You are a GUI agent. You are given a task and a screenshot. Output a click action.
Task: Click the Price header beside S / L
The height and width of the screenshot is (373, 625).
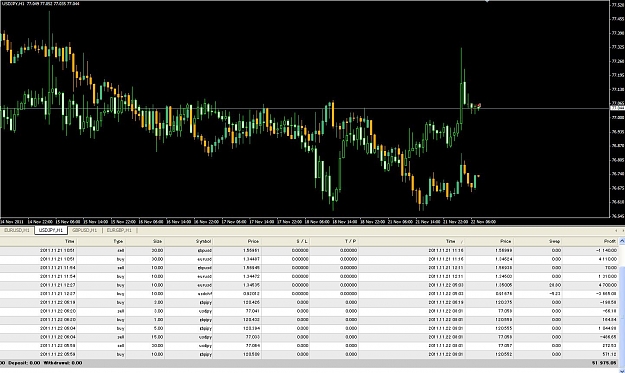pyautogui.click(x=253, y=241)
